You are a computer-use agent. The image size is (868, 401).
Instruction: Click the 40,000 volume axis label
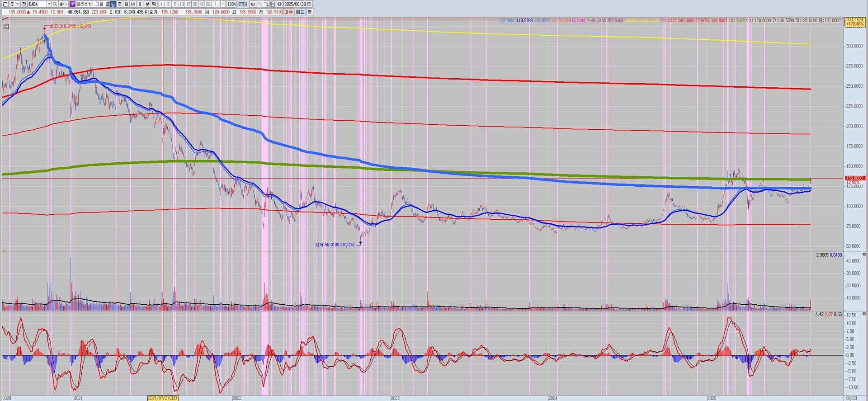tap(853, 261)
